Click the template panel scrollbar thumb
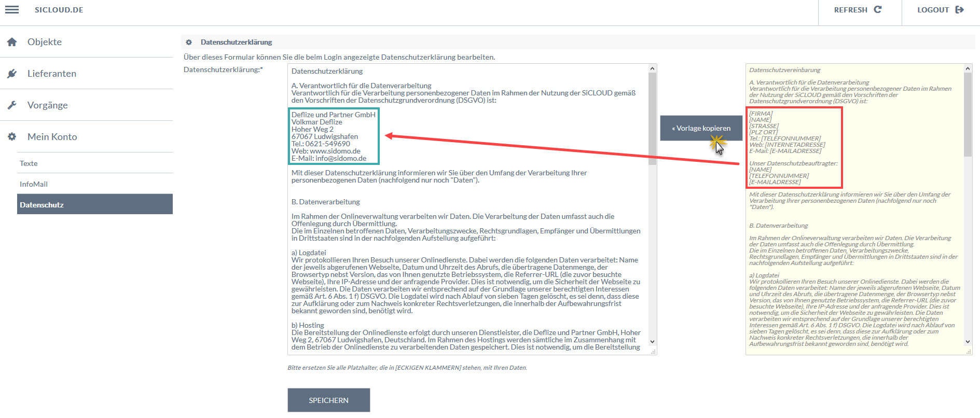Image resolution: width=980 pixels, height=418 pixels. tap(968, 114)
